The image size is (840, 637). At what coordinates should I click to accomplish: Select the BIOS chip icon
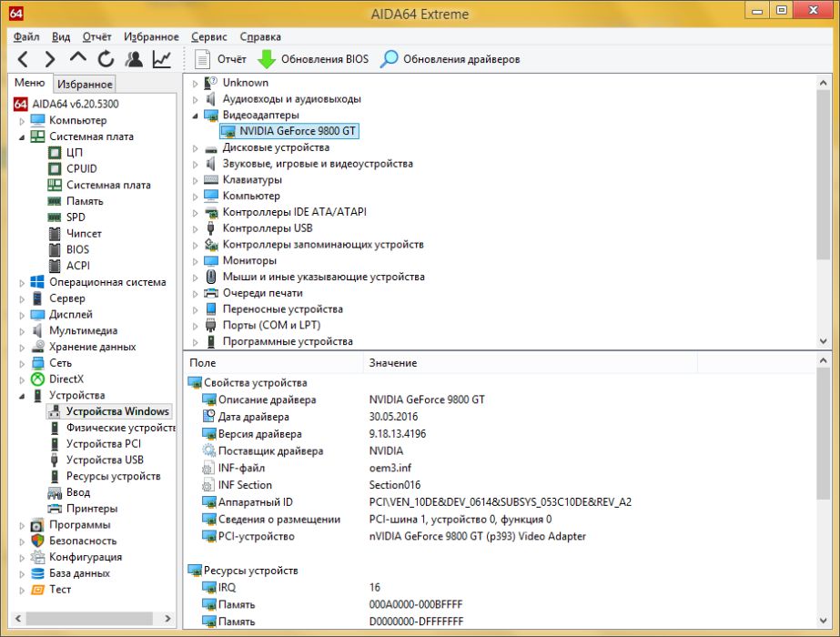[x=55, y=249]
